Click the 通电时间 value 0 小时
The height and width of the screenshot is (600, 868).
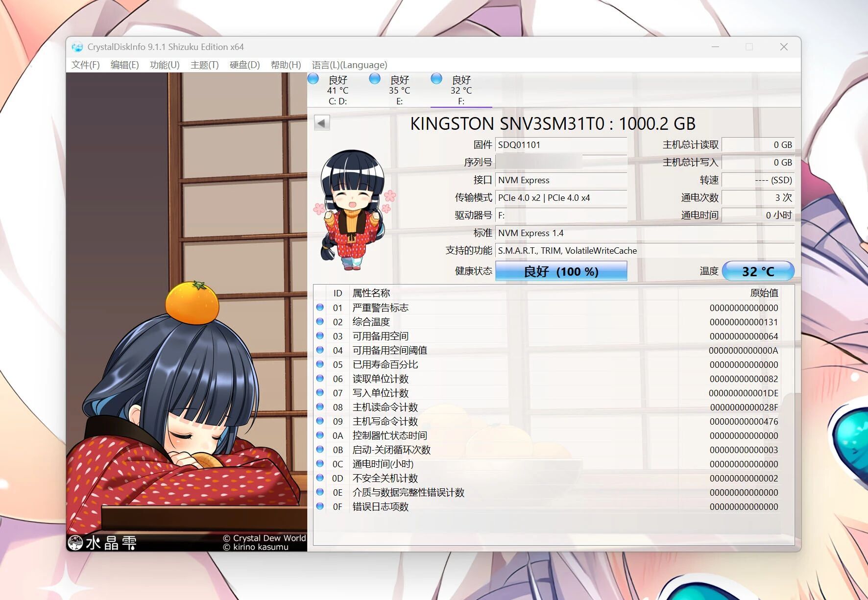[758, 216]
